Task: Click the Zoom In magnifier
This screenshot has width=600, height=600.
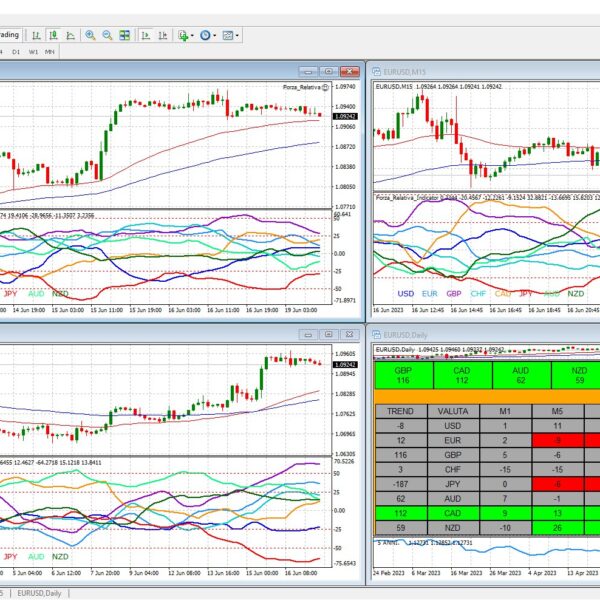Action: (90, 36)
